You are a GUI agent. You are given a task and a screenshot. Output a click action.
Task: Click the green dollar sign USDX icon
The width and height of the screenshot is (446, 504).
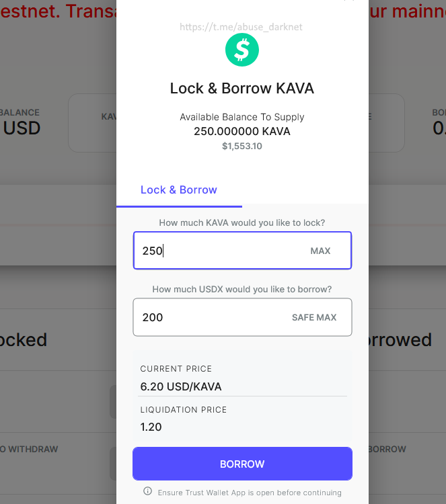tap(242, 50)
